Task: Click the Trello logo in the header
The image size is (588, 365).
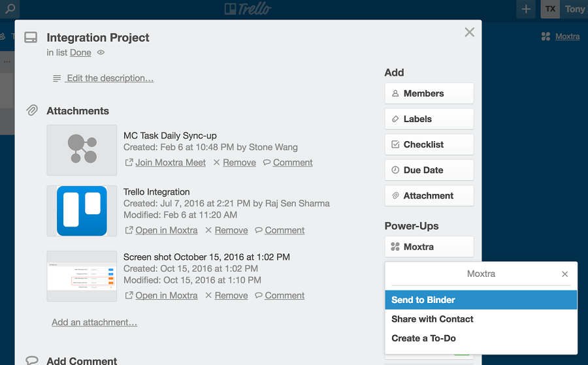Action: (x=248, y=8)
